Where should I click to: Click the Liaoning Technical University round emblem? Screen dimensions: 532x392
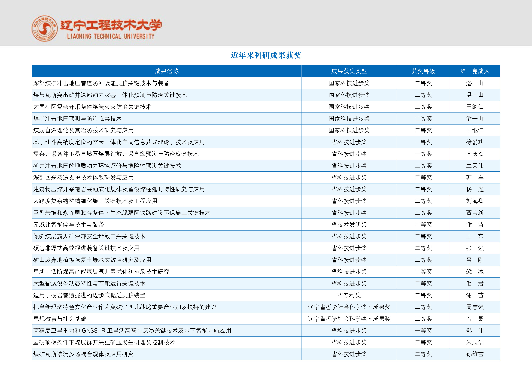44,28
